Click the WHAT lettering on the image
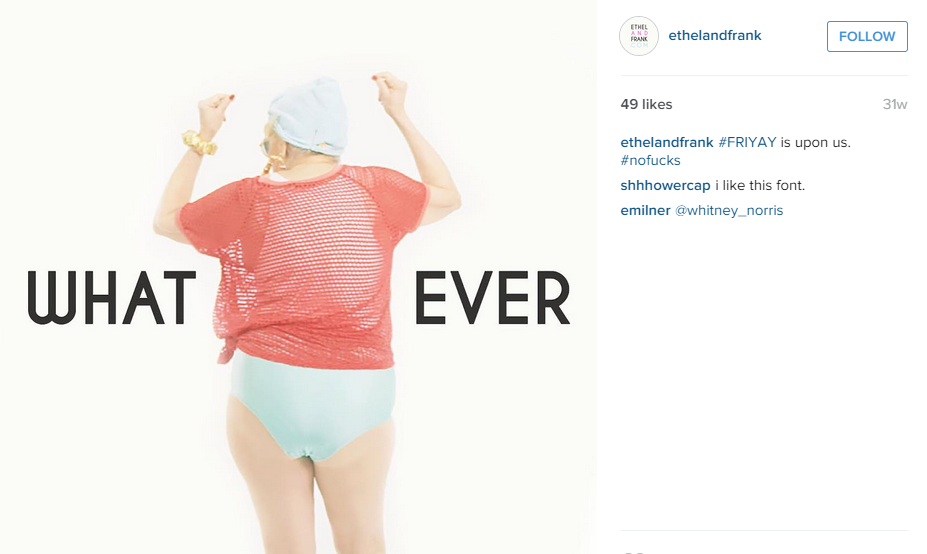The image size is (927, 554). point(111,297)
